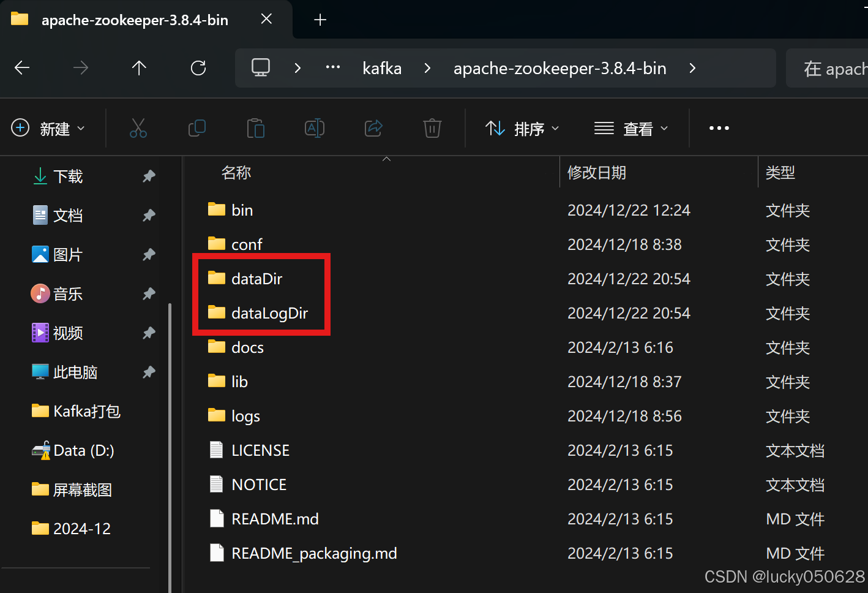The height and width of the screenshot is (593, 868).
Task: Sort by 名称 column header
Action: 236,173
